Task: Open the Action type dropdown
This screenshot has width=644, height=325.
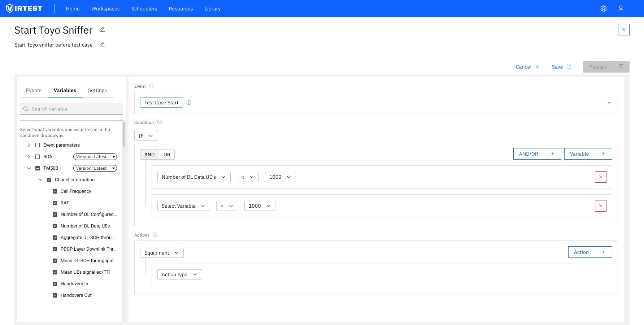Action: click(179, 274)
